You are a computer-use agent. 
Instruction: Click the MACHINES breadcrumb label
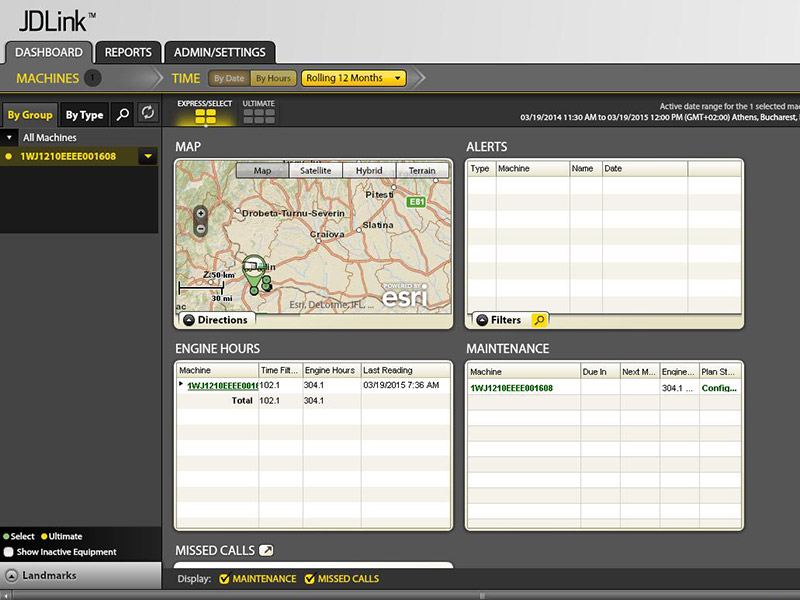[47, 78]
